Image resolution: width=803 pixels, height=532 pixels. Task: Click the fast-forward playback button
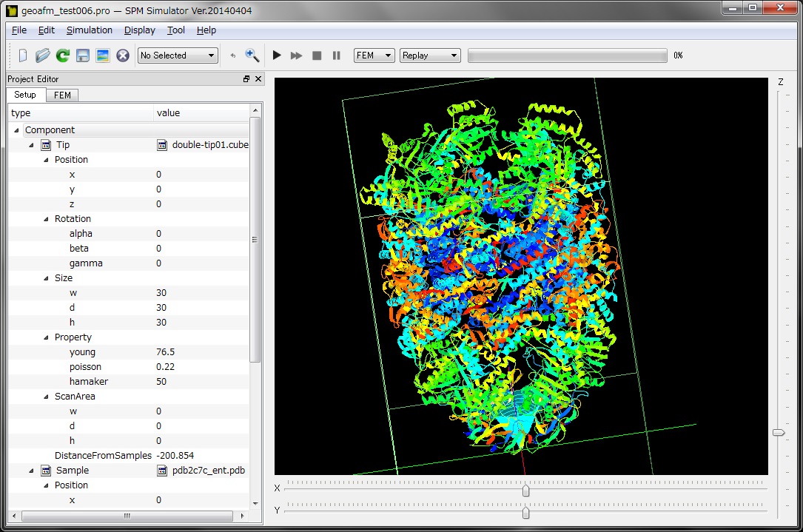point(296,55)
